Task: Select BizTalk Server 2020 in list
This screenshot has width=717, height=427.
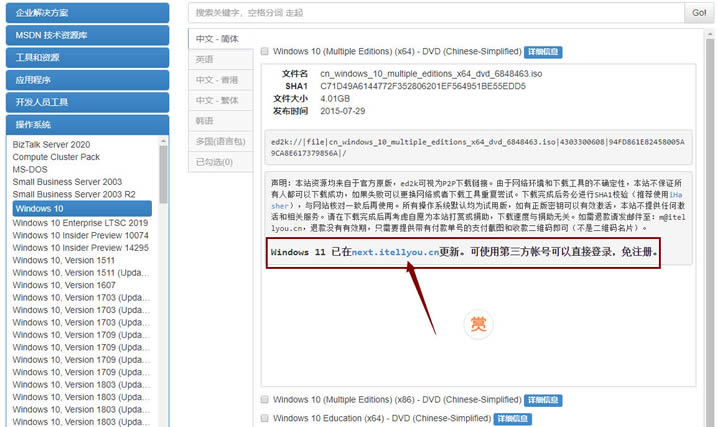Action: [x=51, y=144]
